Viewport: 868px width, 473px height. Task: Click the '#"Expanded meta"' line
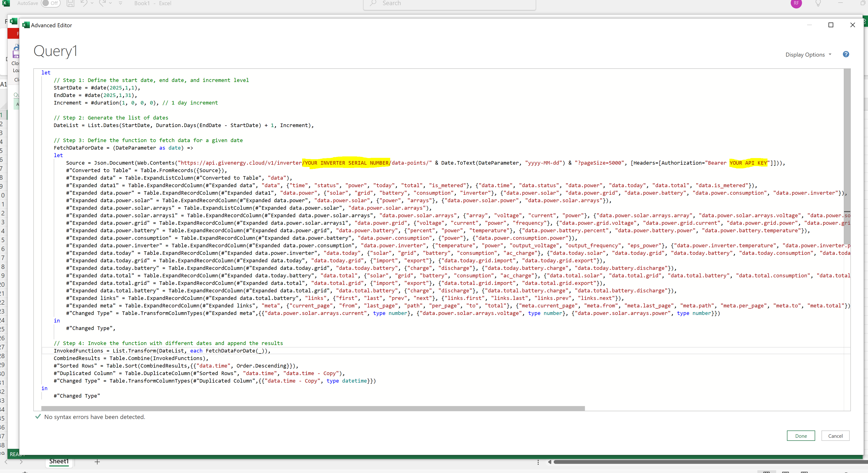click(458, 306)
